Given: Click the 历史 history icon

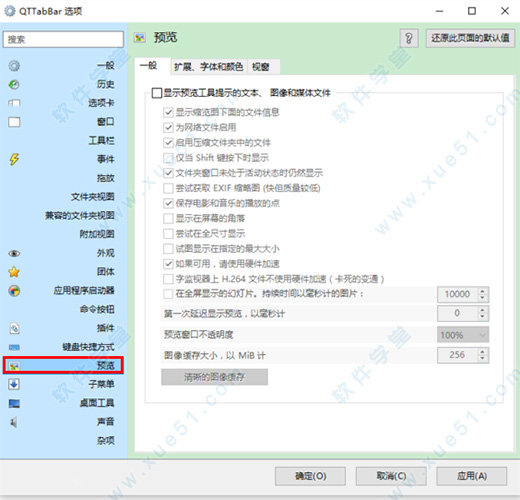Looking at the screenshot, I should (x=14, y=85).
